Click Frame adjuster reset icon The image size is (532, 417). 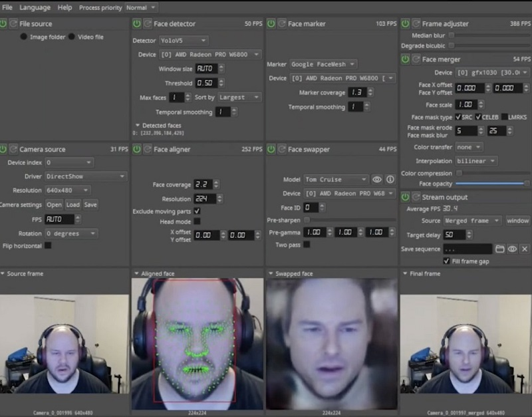tap(416, 23)
